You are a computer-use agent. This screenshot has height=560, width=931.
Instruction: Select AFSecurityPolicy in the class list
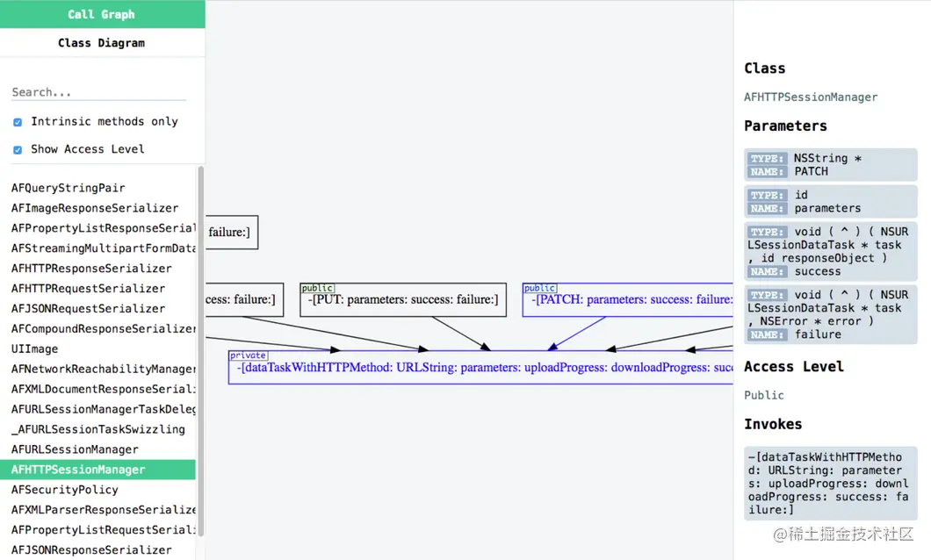click(x=63, y=489)
